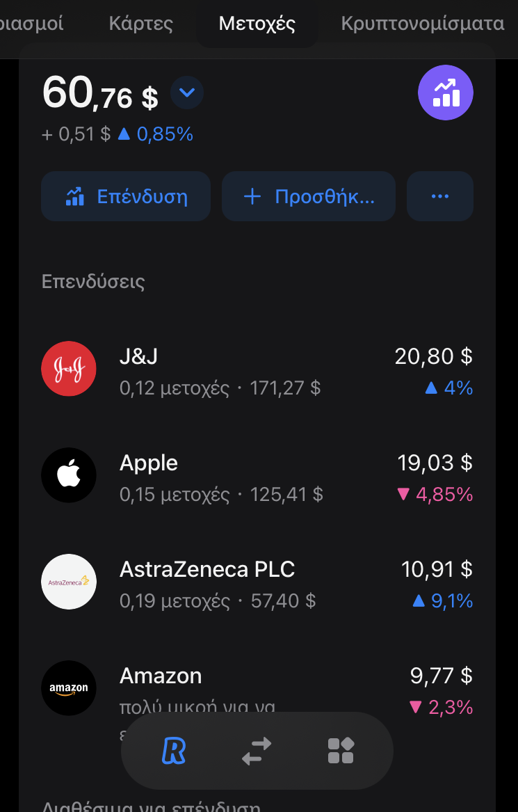The width and height of the screenshot is (518, 812).
Task: Open the Revolut home icon in bottom bar
Action: pos(174,751)
